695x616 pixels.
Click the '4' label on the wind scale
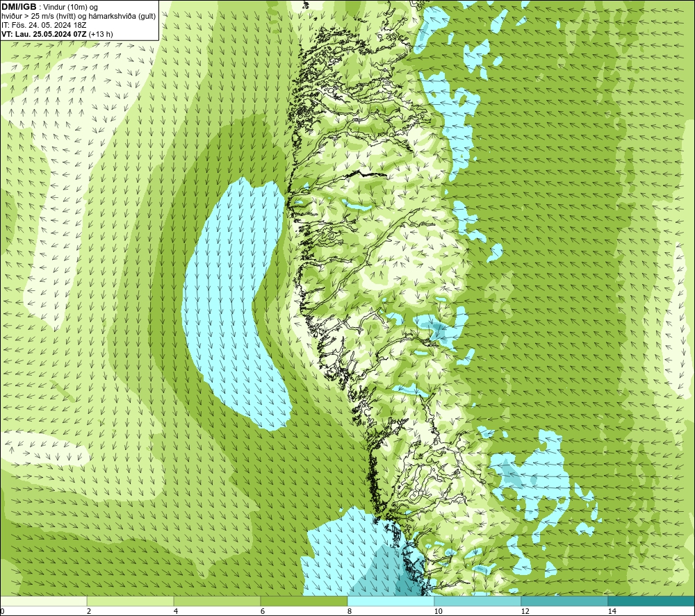point(176,611)
